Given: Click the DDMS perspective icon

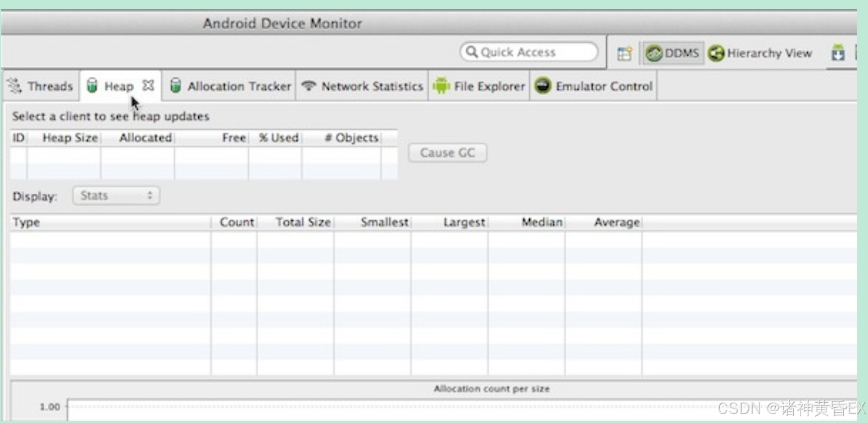Looking at the screenshot, I should (x=654, y=53).
